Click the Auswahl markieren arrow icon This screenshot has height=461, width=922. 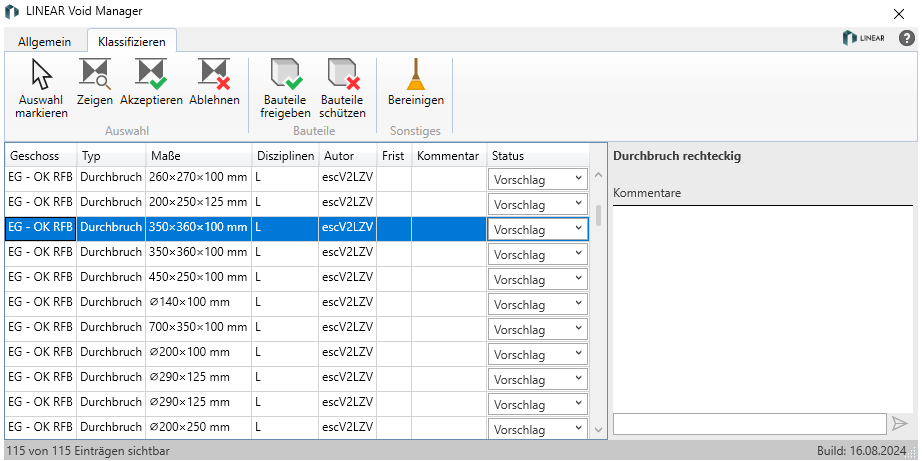pos(41,74)
